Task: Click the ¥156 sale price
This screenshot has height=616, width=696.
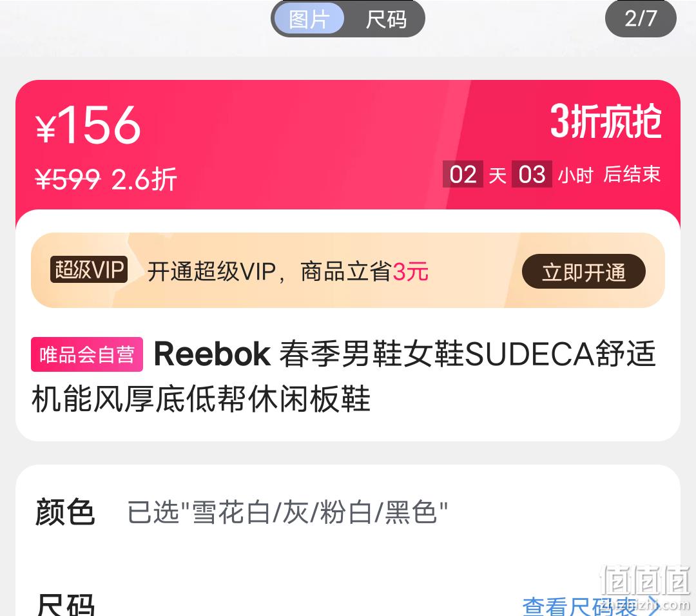Action: pyautogui.click(x=88, y=125)
